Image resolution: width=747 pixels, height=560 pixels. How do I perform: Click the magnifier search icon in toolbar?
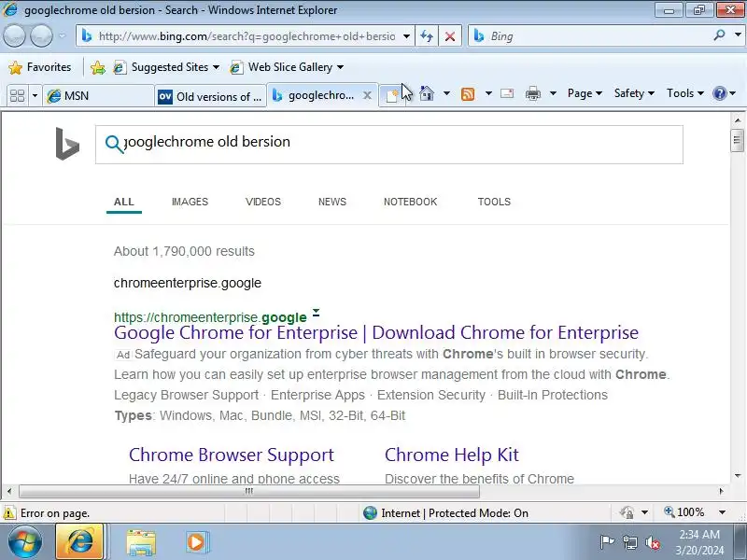[719, 35]
